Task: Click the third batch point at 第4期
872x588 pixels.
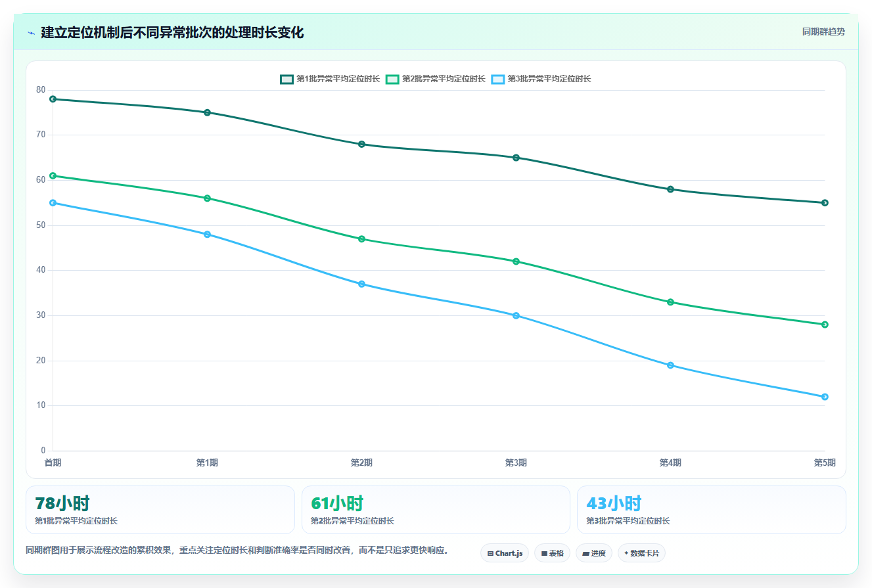Action: pos(670,365)
